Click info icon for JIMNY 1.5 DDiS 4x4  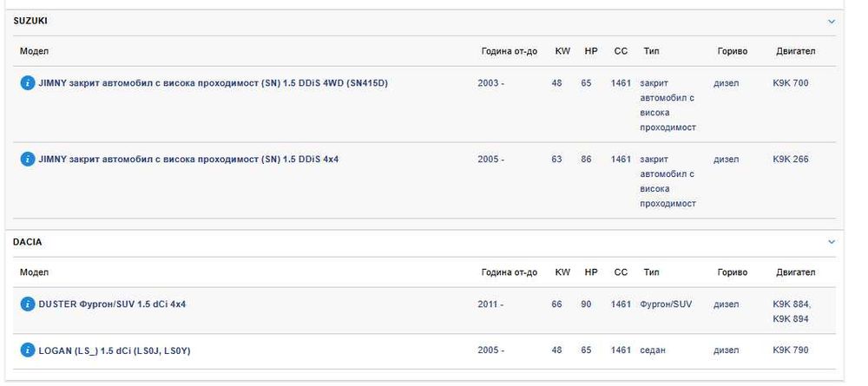(28, 160)
